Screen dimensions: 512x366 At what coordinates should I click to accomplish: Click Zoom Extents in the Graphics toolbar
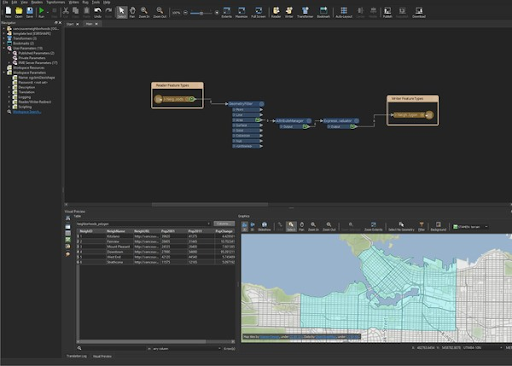tap(373, 226)
